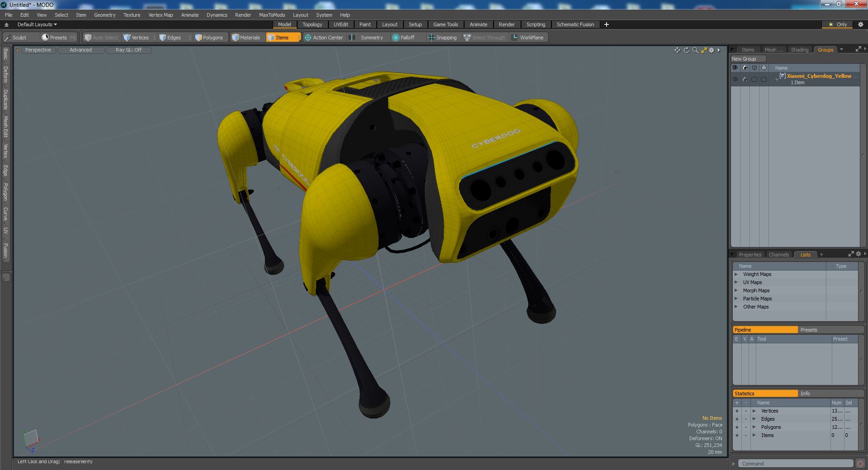Open the tab dropdown arrow after Groups
The image size is (868, 470).
[841, 50]
